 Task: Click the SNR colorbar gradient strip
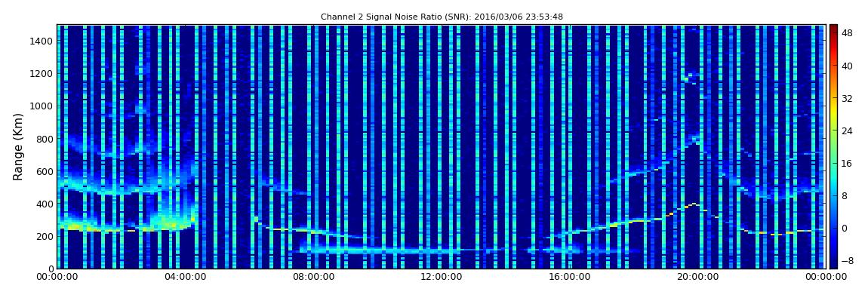(x=833, y=146)
